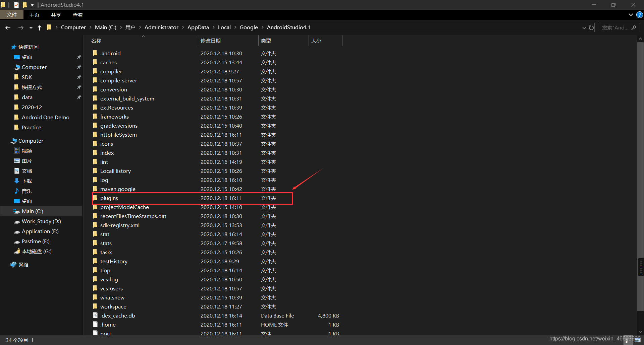Image resolution: width=644 pixels, height=345 pixels.
Task: Click the 图片 library icon
Action: click(17, 161)
